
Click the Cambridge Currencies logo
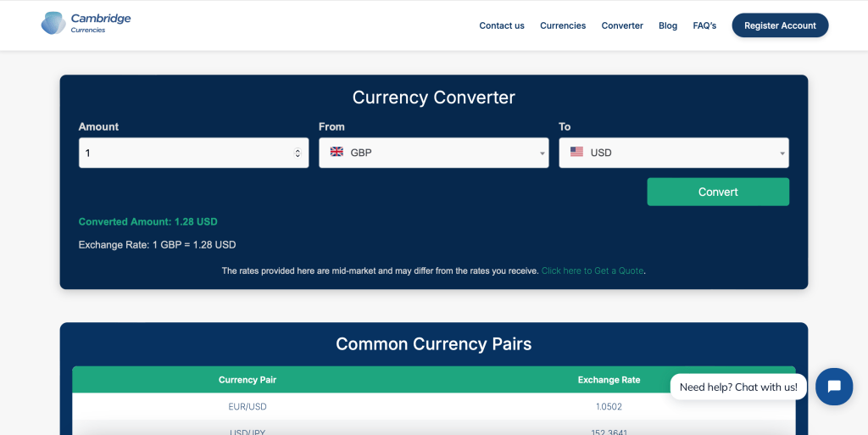[x=86, y=23]
